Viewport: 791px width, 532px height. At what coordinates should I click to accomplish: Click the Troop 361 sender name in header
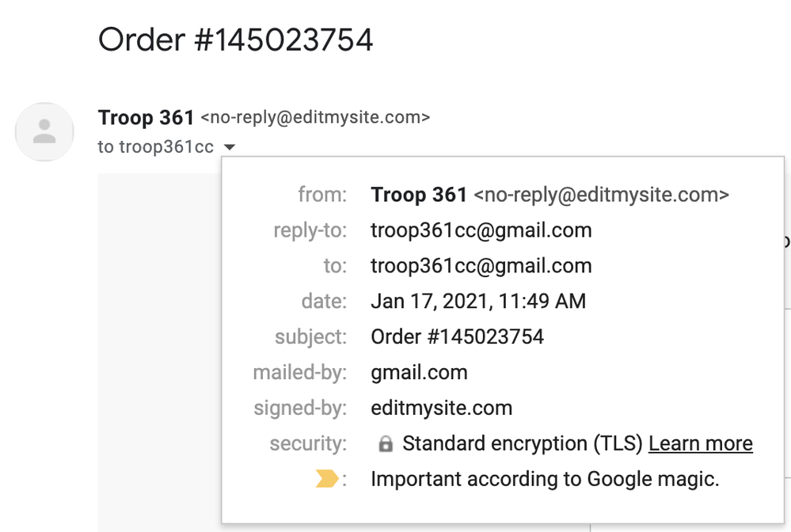click(x=146, y=118)
